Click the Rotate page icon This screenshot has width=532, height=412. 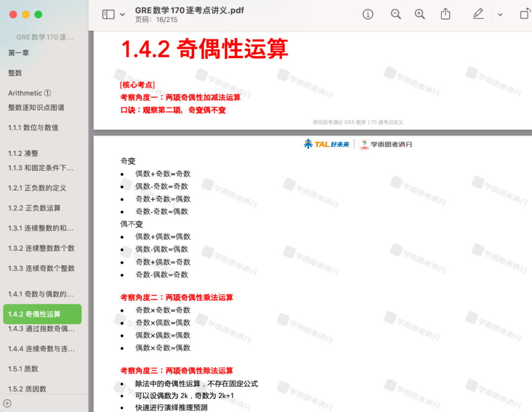coord(525,14)
